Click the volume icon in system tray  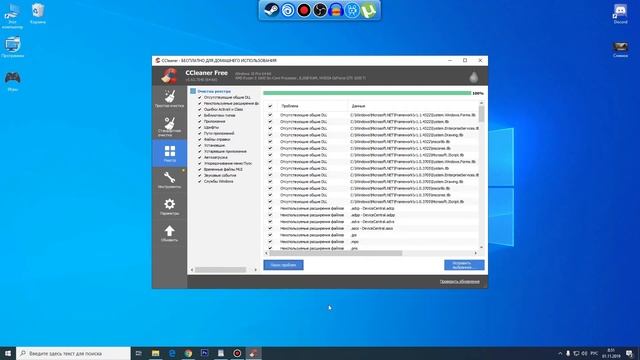click(x=584, y=353)
